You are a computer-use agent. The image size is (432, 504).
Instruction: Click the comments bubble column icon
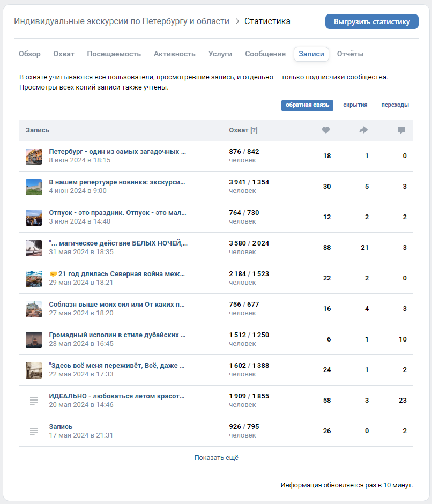401,130
